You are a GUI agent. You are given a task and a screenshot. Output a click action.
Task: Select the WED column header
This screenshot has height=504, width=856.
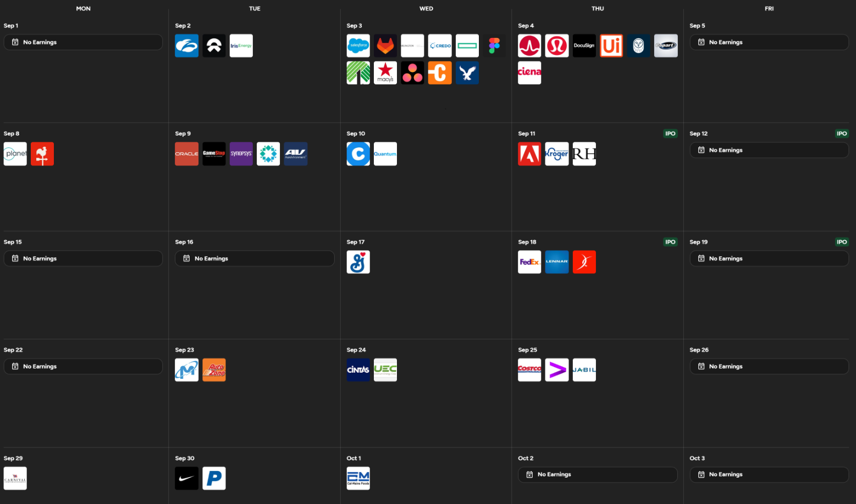click(426, 8)
